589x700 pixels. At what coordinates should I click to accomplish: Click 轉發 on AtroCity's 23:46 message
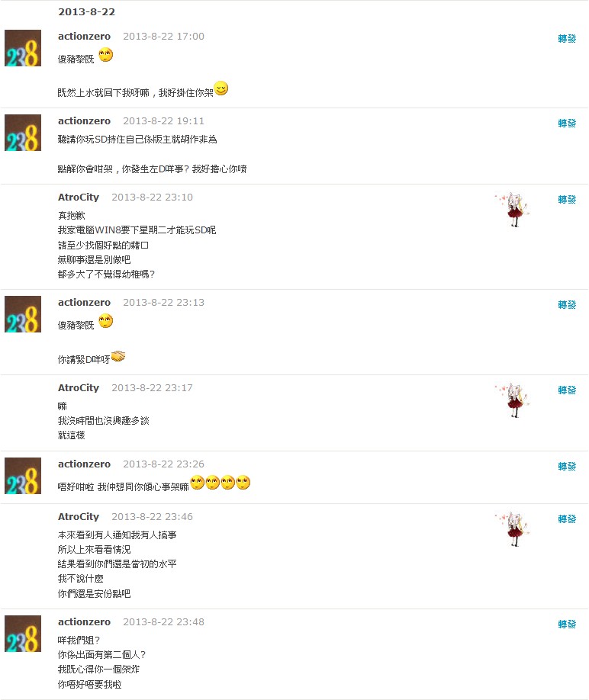click(x=567, y=519)
